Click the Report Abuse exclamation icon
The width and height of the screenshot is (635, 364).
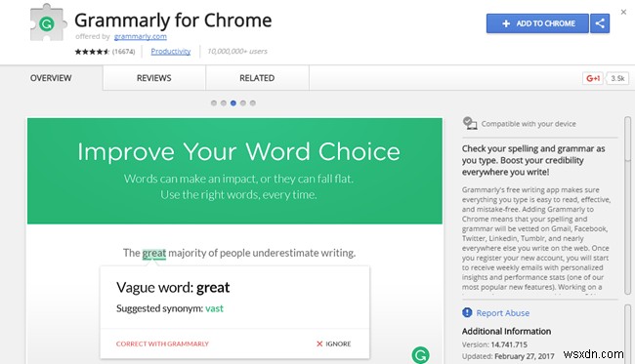point(467,312)
